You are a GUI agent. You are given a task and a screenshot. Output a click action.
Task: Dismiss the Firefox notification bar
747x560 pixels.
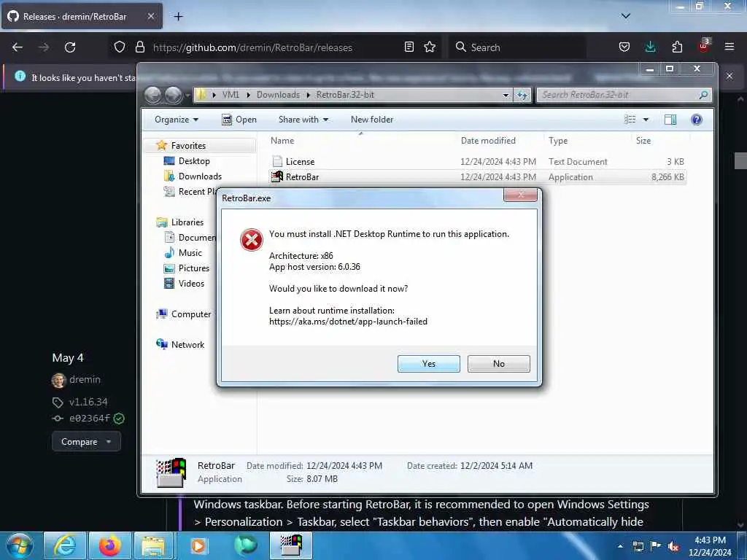point(729,76)
